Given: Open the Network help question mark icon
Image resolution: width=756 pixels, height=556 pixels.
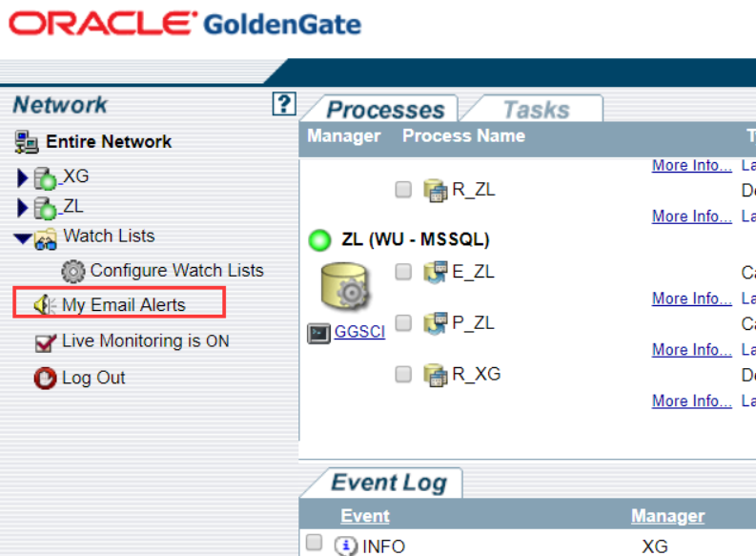Looking at the screenshot, I should click(284, 104).
